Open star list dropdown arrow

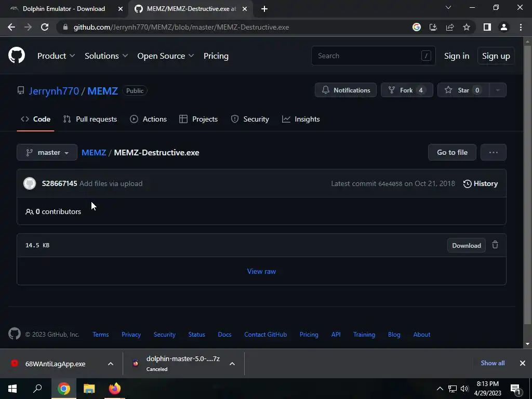pos(498,90)
